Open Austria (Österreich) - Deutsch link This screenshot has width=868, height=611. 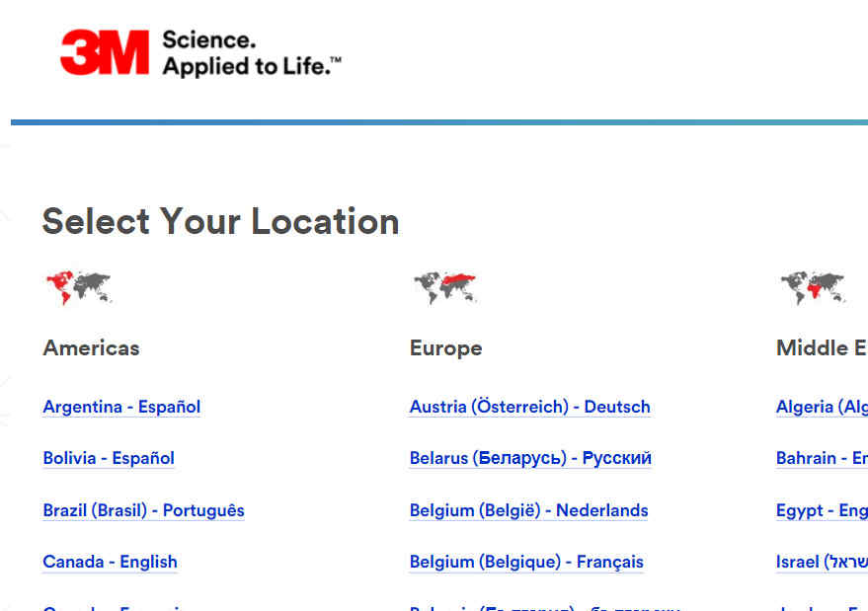coord(529,407)
